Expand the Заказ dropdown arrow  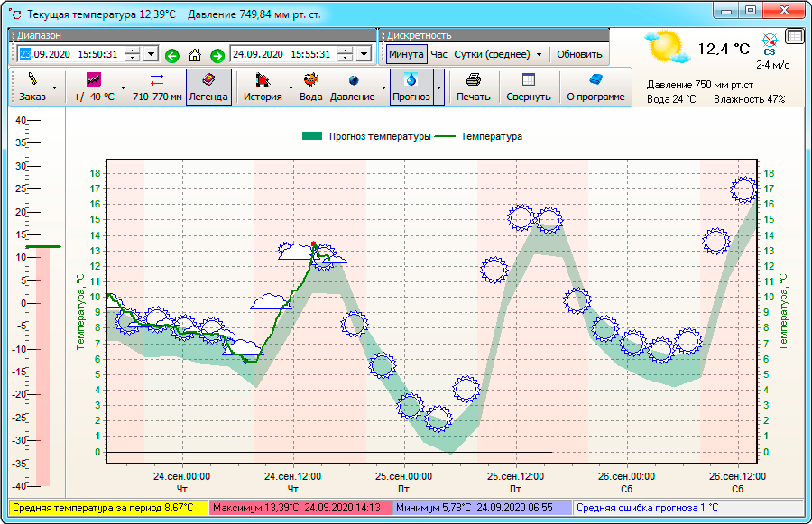(x=54, y=87)
